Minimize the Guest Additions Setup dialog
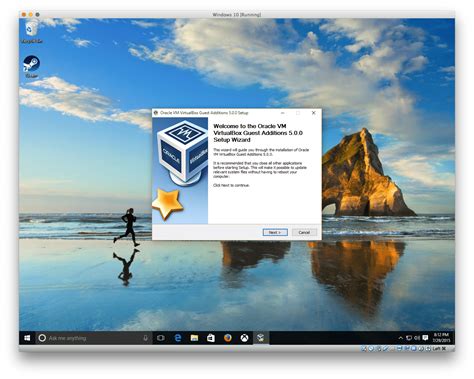Image resolution: width=474 pixels, height=379 pixels. tap(283, 113)
